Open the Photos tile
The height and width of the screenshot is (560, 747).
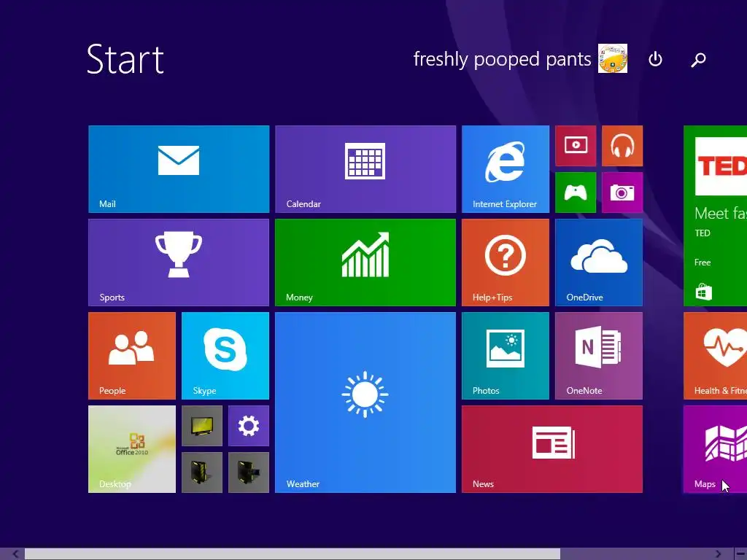point(506,356)
